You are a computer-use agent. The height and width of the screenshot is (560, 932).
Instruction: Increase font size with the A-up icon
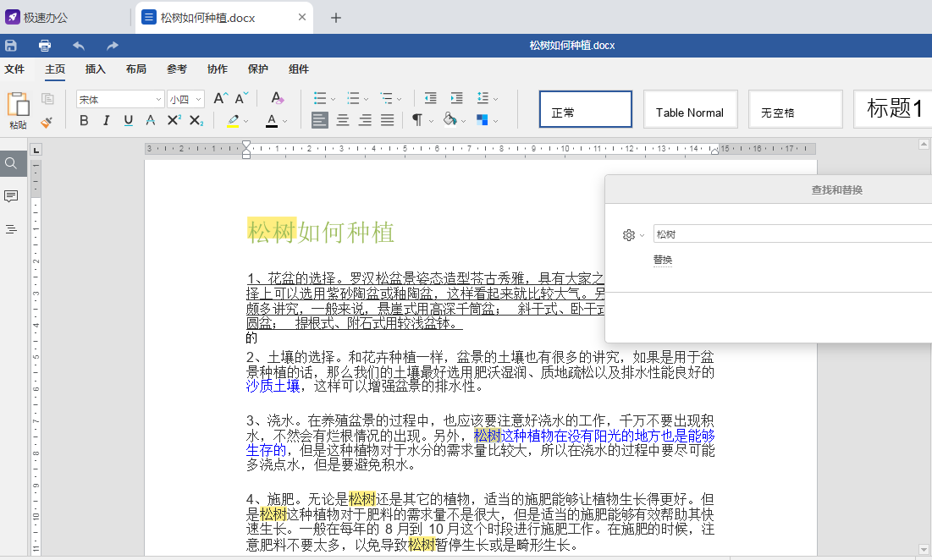(x=221, y=99)
